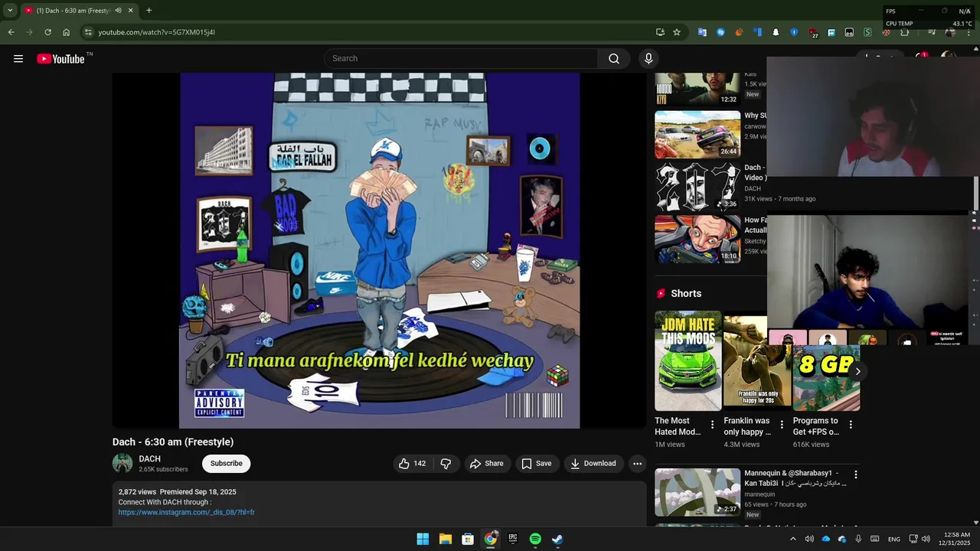Open the 12:32 video thumbnail
The height and width of the screenshot is (551, 980).
click(x=697, y=89)
